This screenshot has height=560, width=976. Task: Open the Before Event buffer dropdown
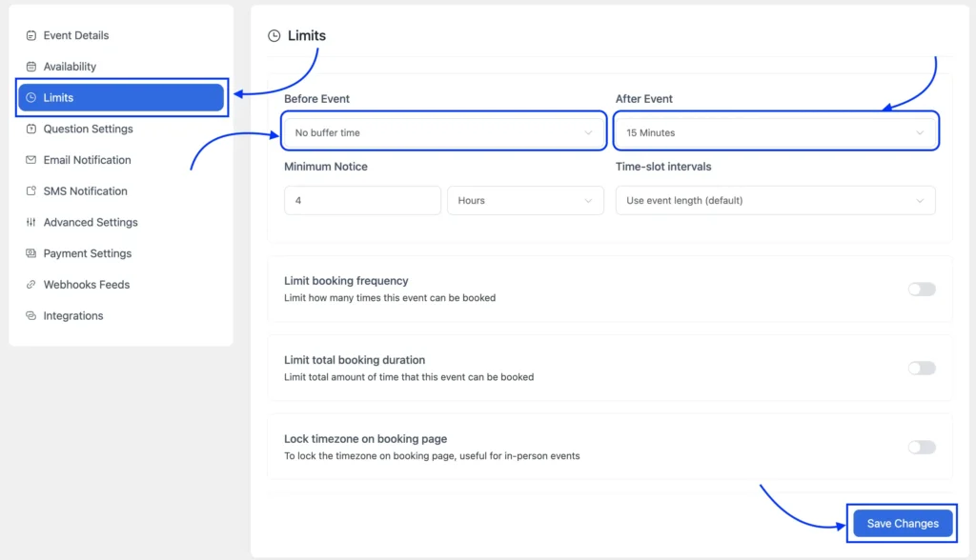coord(444,132)
